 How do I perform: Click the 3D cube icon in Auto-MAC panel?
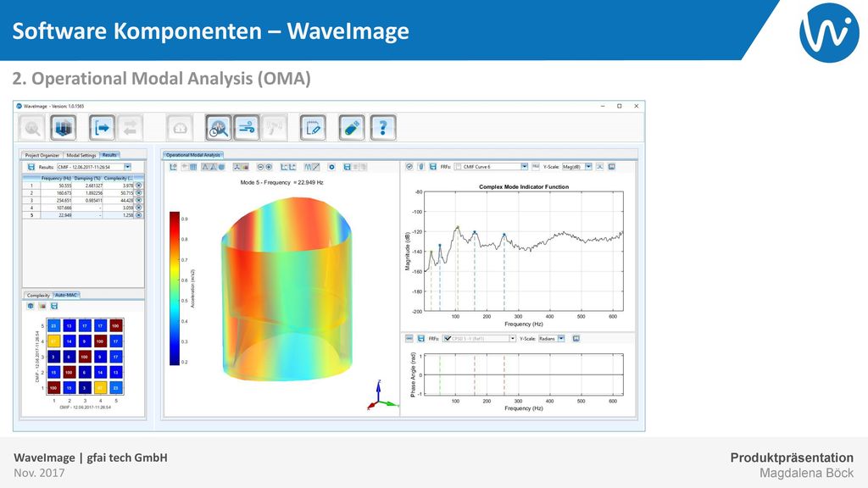pyautogui.click(x=31, y=306)
